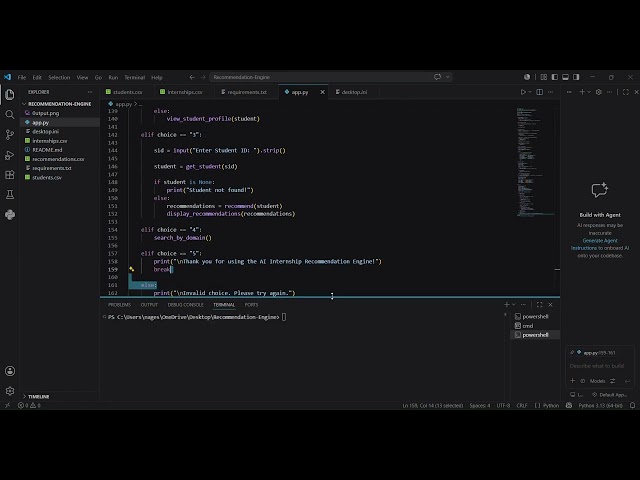Viewport: 640px width, 480px height.
Task: Go back with the navigation arrow
Action: click(192, 77)
